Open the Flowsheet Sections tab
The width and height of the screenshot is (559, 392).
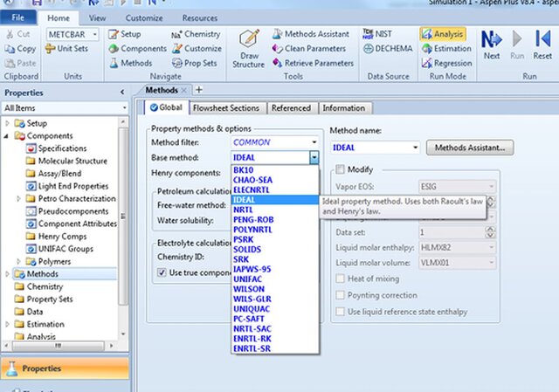pos(226,108)
